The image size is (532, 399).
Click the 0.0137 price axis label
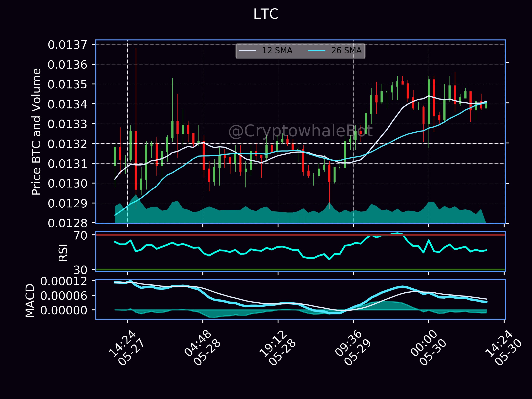[67, 45]
